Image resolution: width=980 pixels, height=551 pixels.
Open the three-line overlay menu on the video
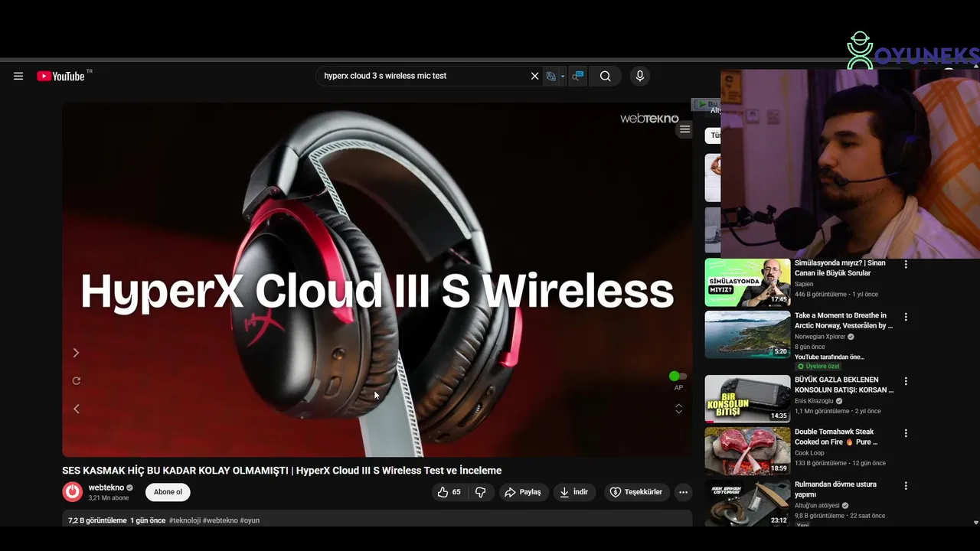(x=684, y=129)
